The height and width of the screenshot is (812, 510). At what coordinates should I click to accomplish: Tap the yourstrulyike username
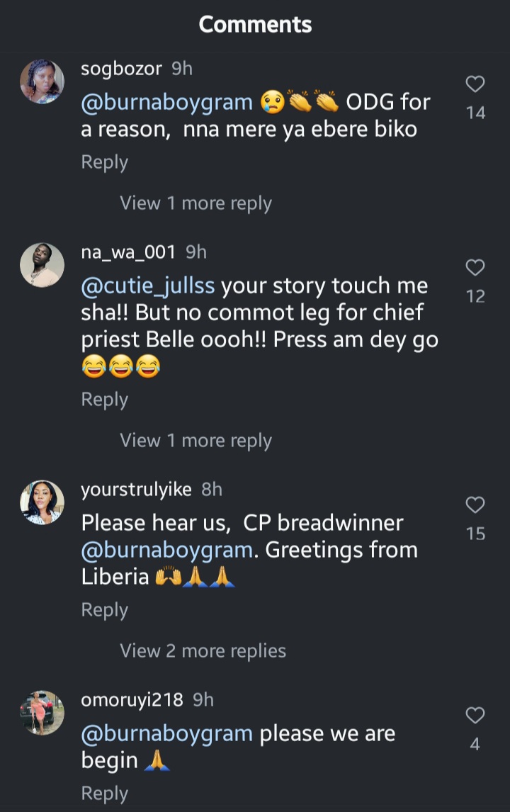pyautogui.click(x=137, y=489)
